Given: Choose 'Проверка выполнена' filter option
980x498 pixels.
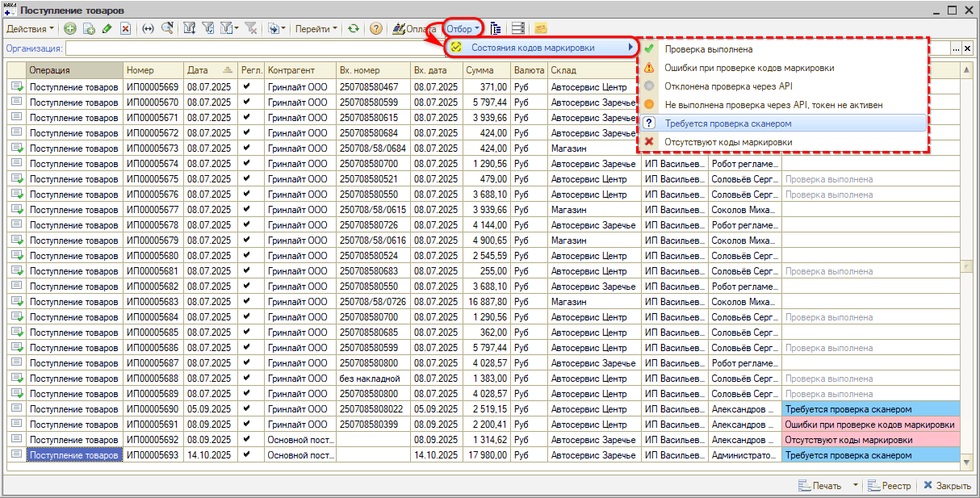Looking at the screenshot, I should [x=708, y=49].
